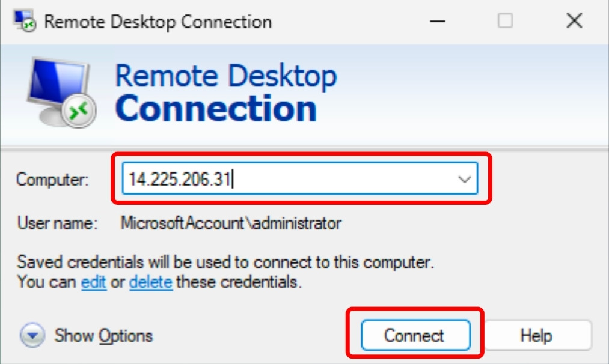Open Help via the Help button

tap(536, 335)
